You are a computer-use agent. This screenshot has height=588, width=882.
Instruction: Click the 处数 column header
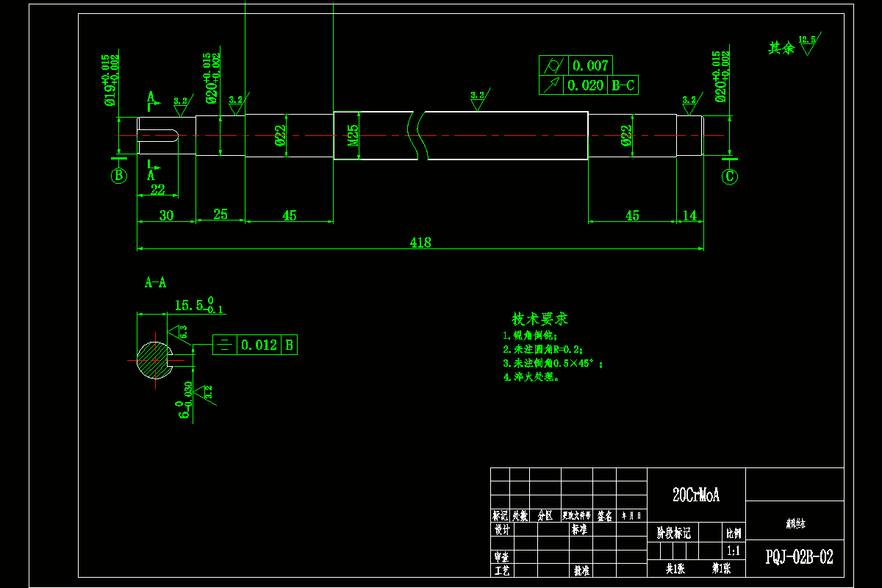click(520, 516)
